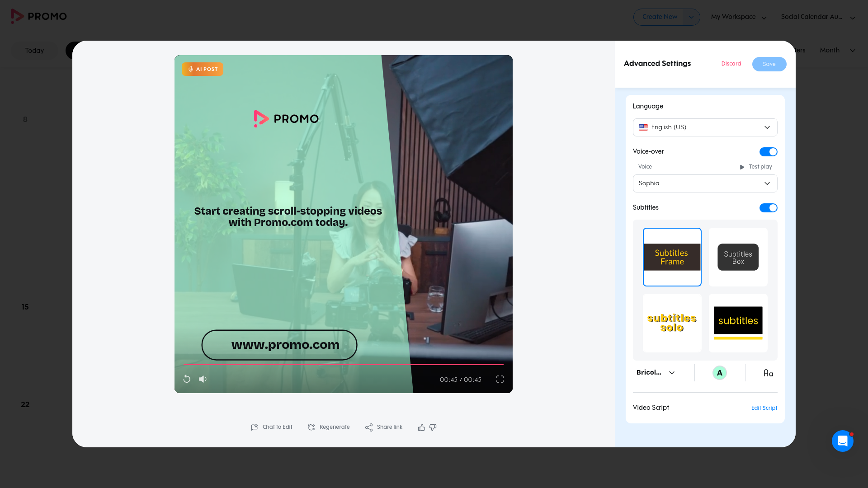Click Edit Script link
Viewport: 868px width, 488px height.
coord(764,408)
